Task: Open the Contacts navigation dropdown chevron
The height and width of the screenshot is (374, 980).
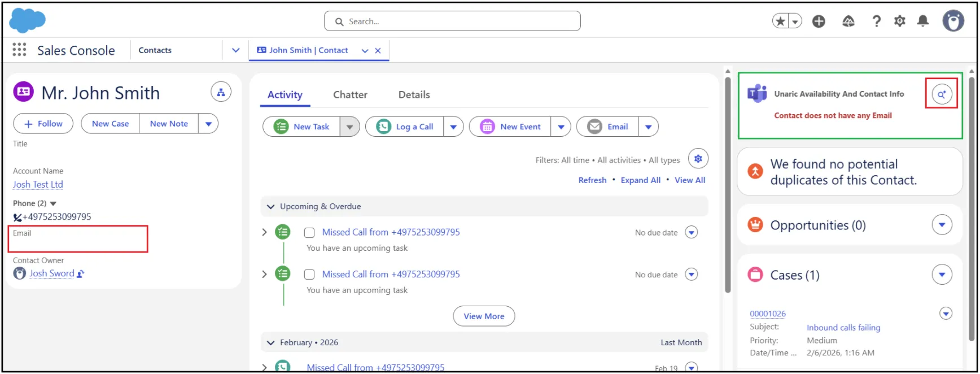Action: click(x=236, y=50)
